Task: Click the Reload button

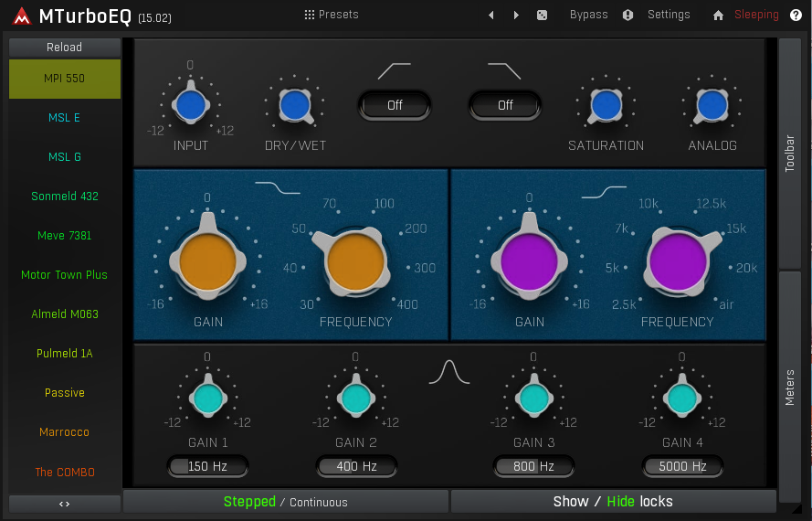Action: [65, 48]
